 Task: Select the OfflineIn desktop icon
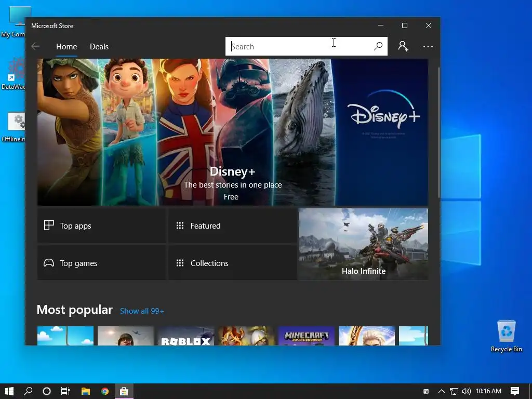pyautogui.click(x=13, y=127)
